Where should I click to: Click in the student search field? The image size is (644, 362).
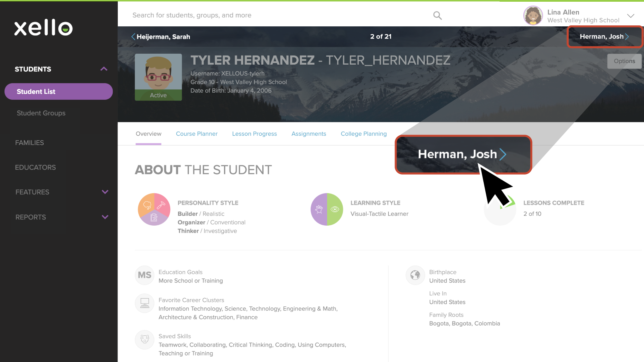point(280,15)
